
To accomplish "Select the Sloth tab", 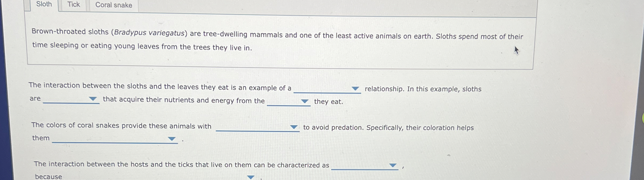I will click(x=44, y=4).
